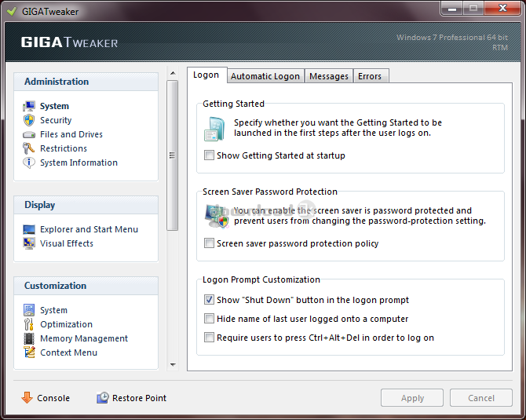Click the Getting Started section icon
Screen dimensions: 526x420
coord(214,129)
